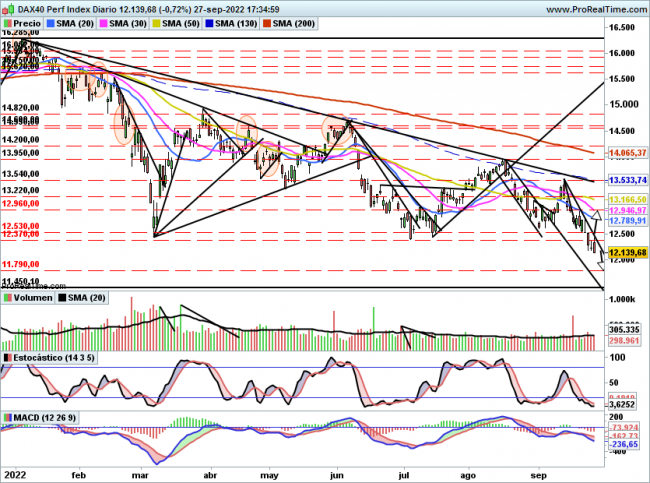Image resolution: width=650 pixels, height=483 pixels.
Task: Select the SMA 200 value tag 14.065,37
Action: point(627,153)
